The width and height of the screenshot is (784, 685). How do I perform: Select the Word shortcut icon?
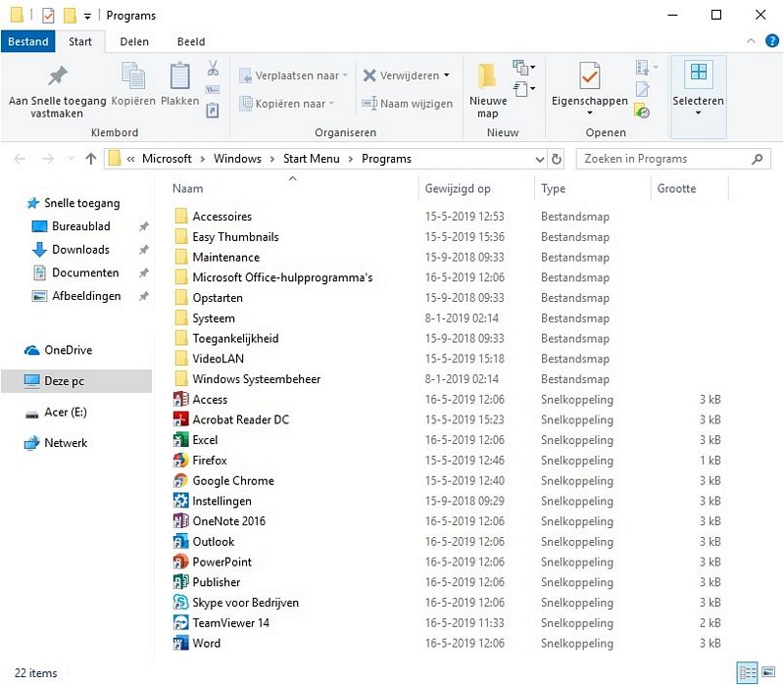(180, 643)
